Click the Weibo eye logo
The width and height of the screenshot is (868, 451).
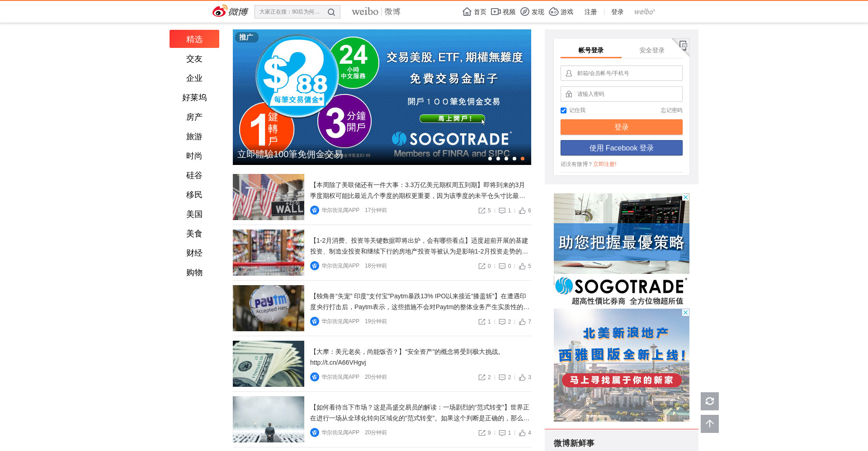pos(220,11)
